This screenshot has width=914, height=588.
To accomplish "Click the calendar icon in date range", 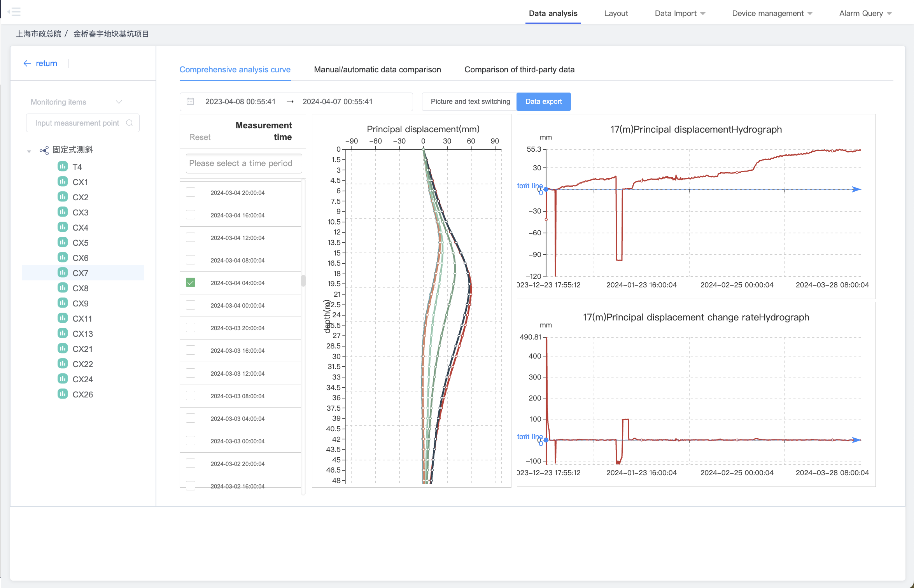I will pyautogui.click(x=190, y=101).
